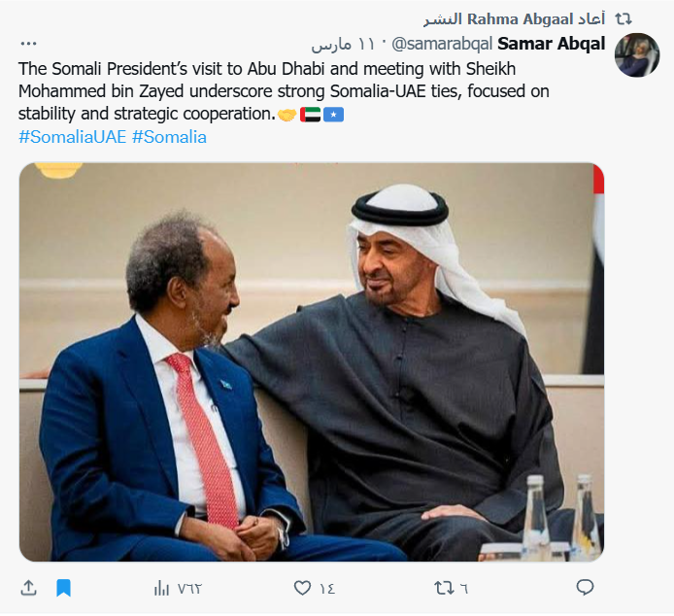
Task: Click the small repost icon beside Rahma Abgaal
Action: (x=624, y=18)
